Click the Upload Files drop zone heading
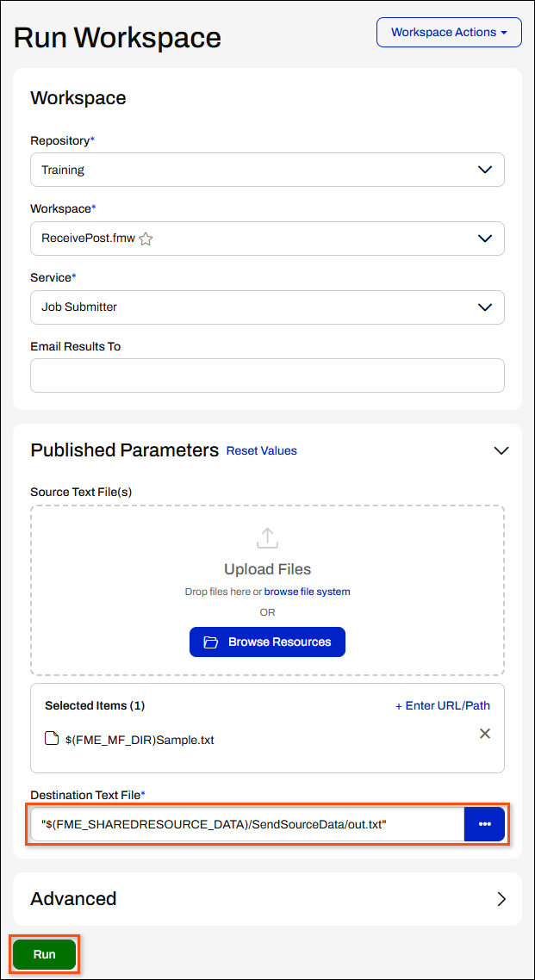The image size is (535, 980). coord(267,569)
